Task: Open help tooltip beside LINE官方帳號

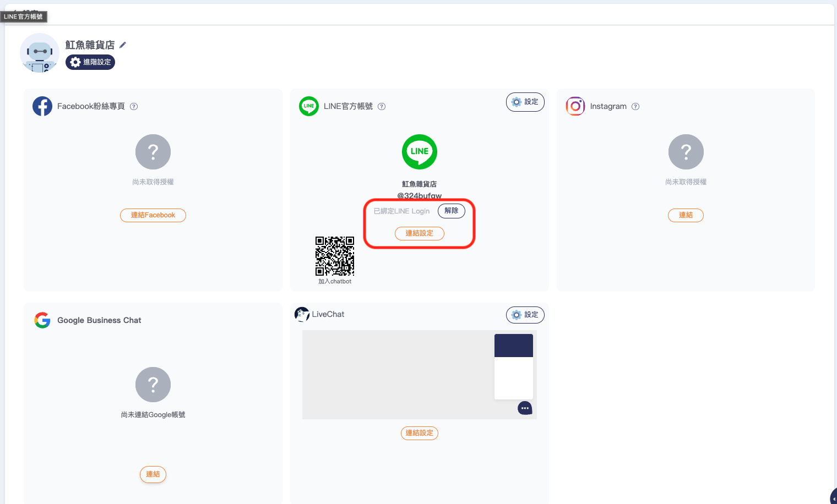Action: (x=382, y=107)
